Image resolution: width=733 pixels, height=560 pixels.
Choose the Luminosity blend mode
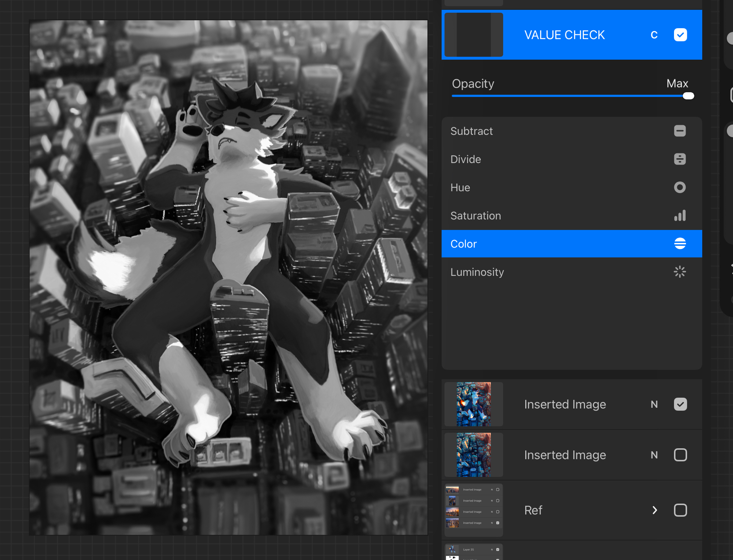477,272
